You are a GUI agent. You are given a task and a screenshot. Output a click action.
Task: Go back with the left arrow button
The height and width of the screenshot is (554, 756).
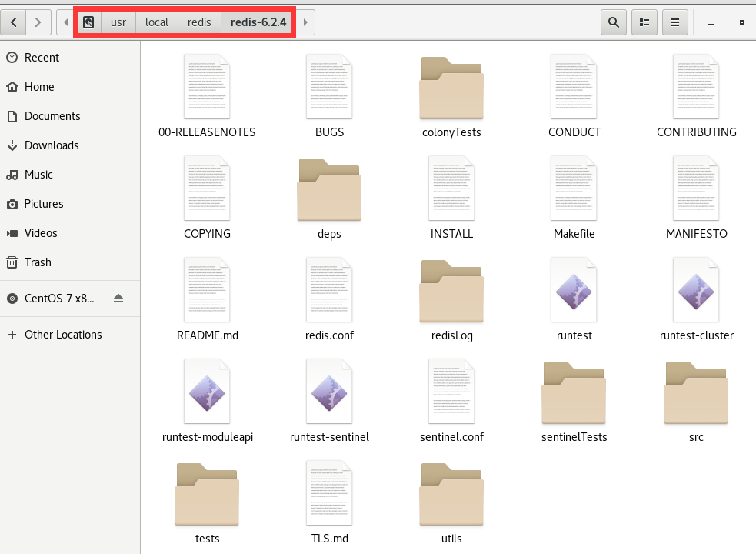tap(14, 22)
